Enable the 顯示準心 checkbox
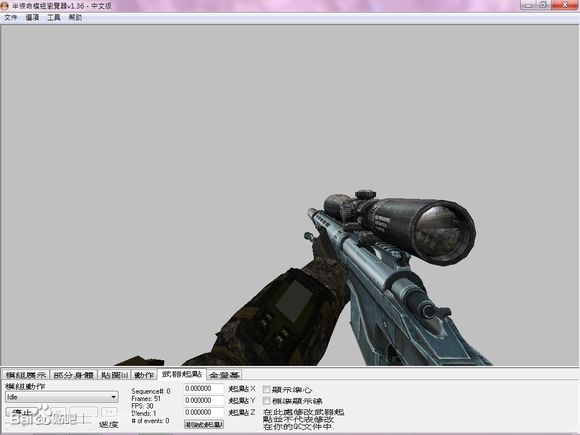The width and height of the screenshot is (580, 435). 266,389
